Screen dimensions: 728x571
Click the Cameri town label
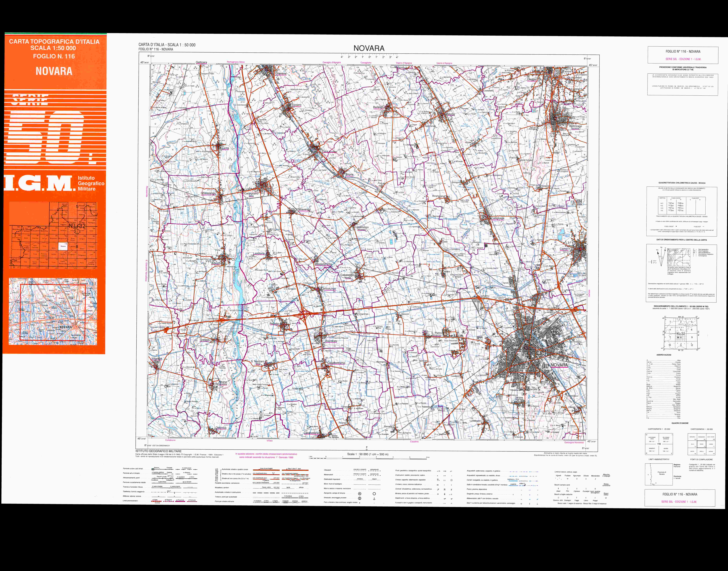tap(564, 249)
